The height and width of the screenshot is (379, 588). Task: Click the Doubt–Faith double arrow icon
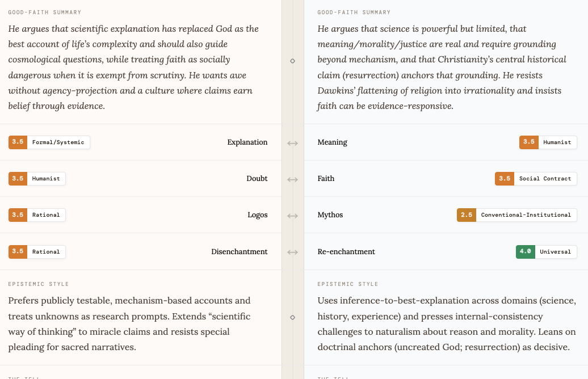pos(292,179)
